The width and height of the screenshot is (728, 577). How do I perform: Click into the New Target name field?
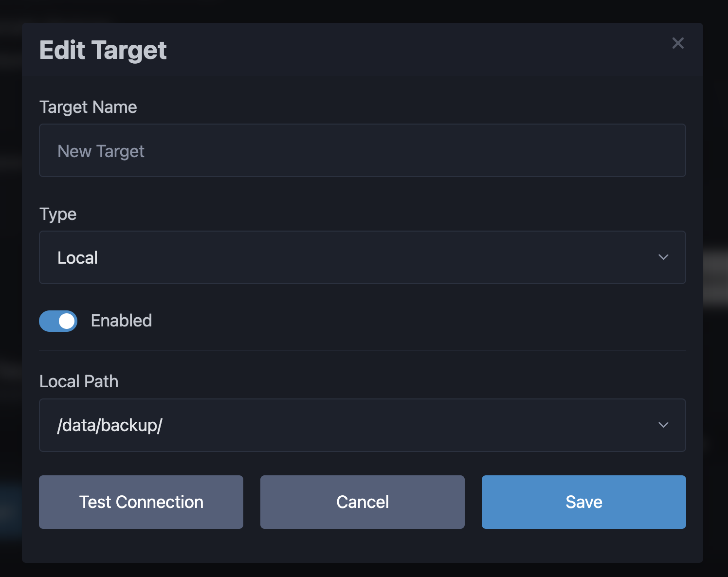click(362, 150)
